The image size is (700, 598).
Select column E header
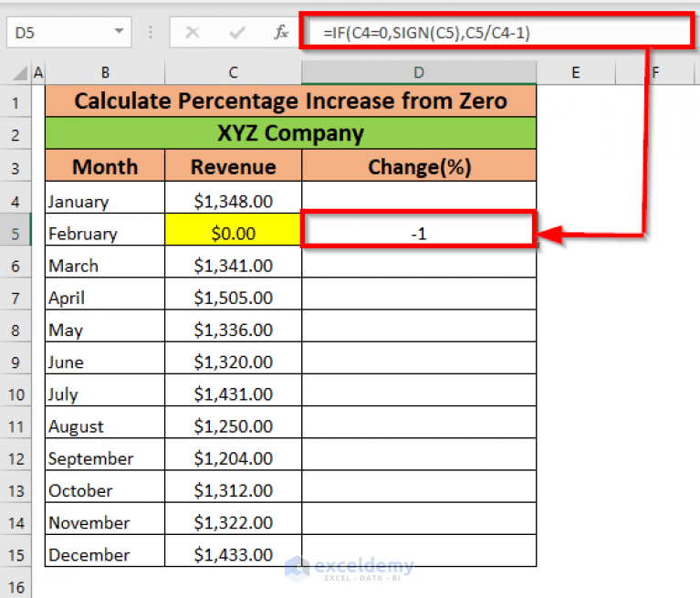[576, 72]
